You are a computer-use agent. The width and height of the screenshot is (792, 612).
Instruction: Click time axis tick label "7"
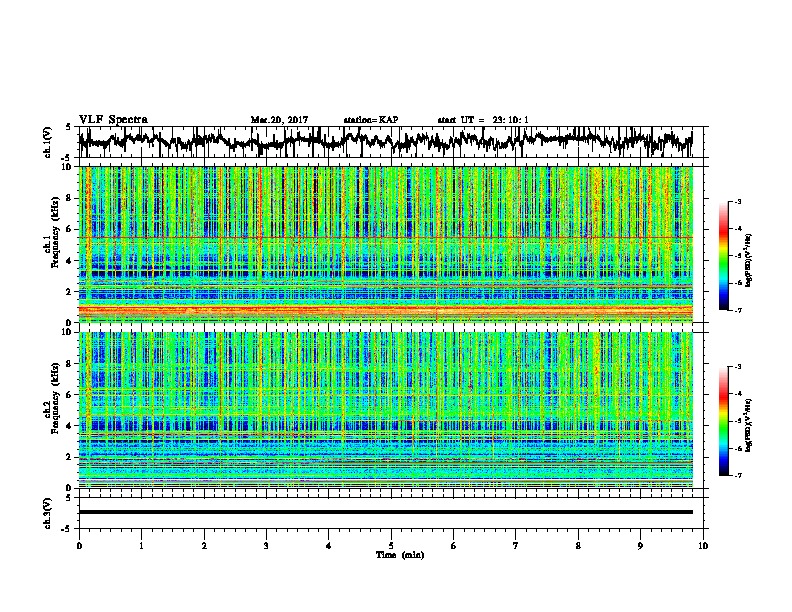click(x=516, y=546)
